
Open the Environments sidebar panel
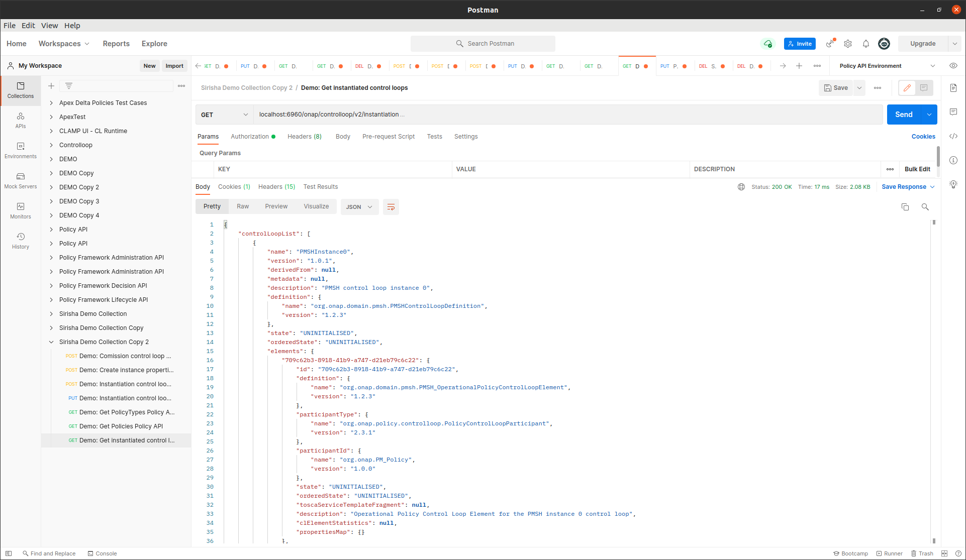tap(21, 151)
